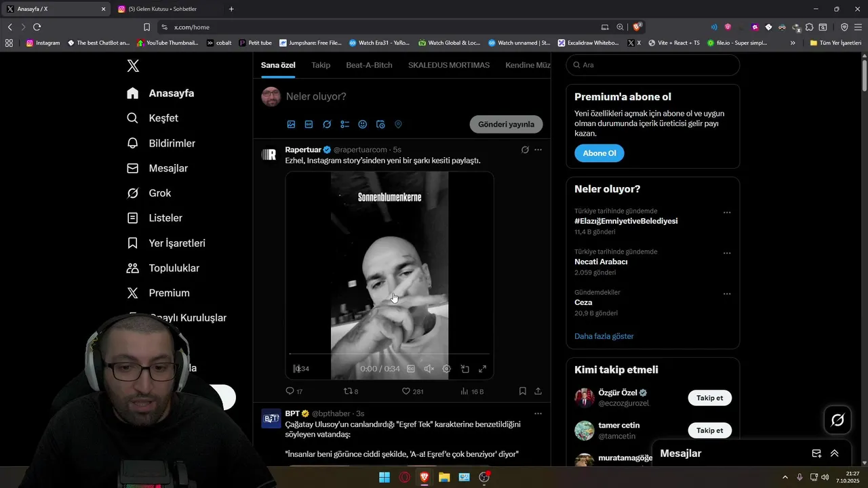Follow Özgür Özel with Takip et
This screenshot has height=488, width=868.
click(710, 398)
